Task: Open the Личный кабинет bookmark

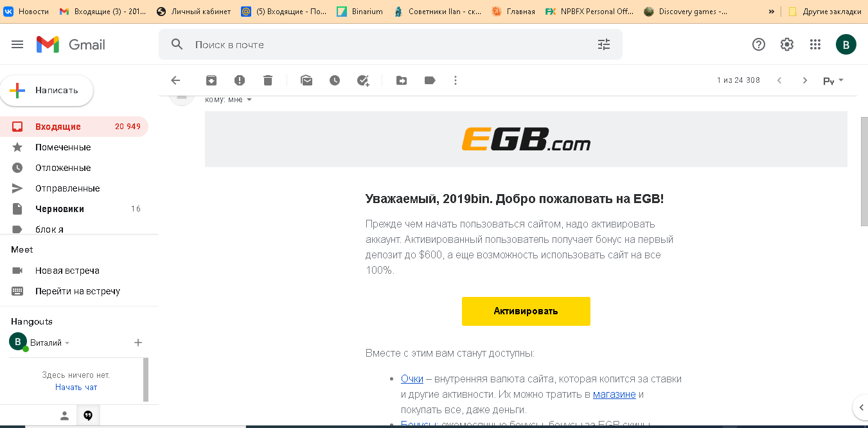Action: coord(193,12)
